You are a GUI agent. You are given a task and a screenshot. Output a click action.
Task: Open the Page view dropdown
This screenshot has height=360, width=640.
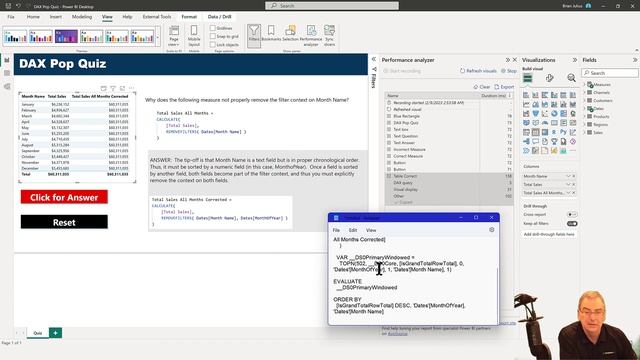point(174,36)
